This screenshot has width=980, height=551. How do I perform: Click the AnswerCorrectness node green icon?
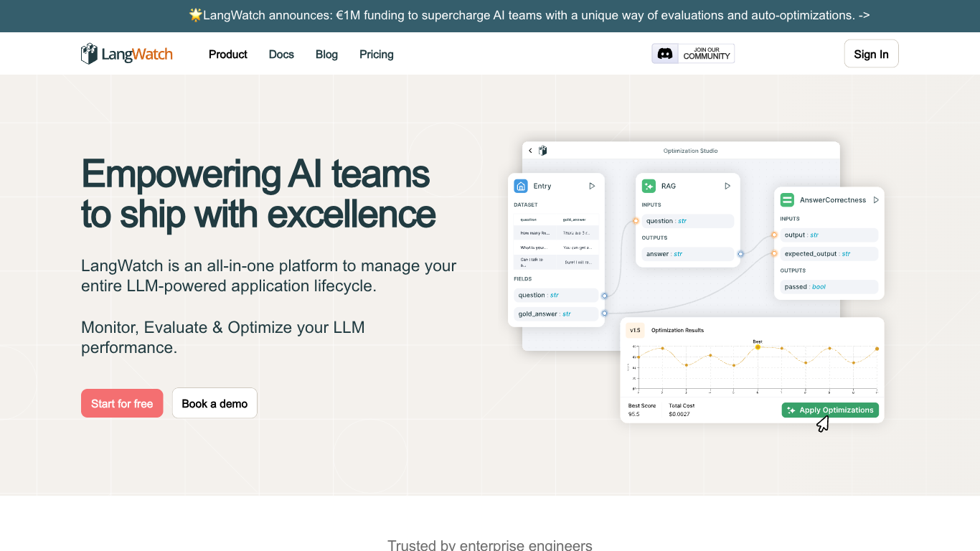point(787,200)
